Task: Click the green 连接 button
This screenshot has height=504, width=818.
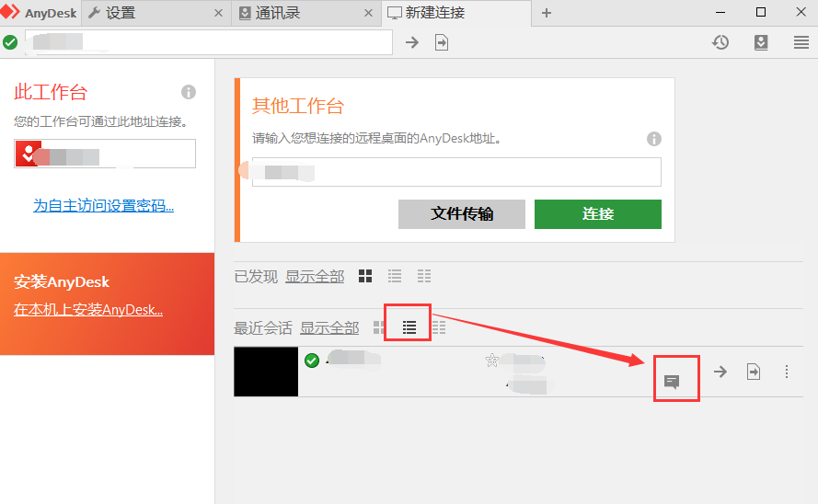Action: tap(598, 214)
